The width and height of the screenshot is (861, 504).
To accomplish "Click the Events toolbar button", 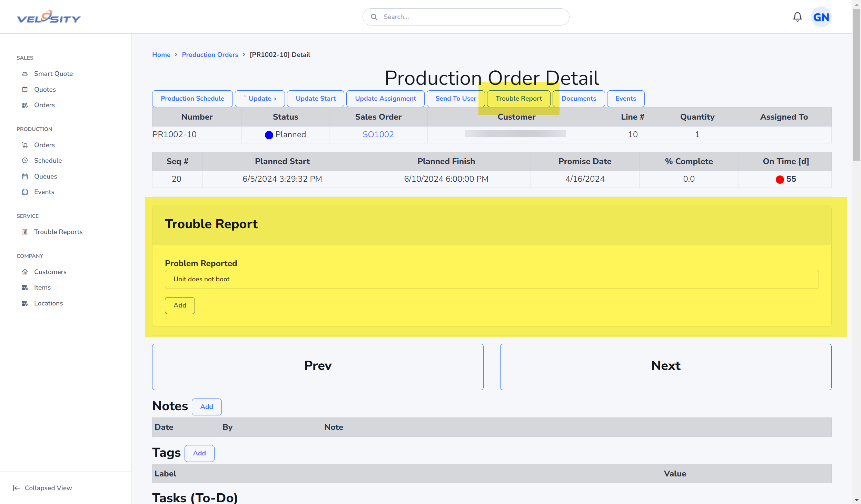I will point(626,99).
